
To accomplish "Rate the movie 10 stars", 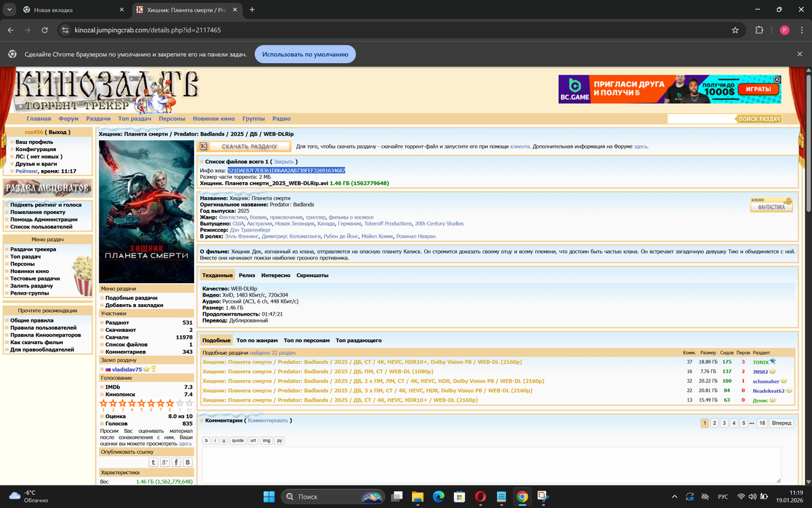I will (189, 403).
